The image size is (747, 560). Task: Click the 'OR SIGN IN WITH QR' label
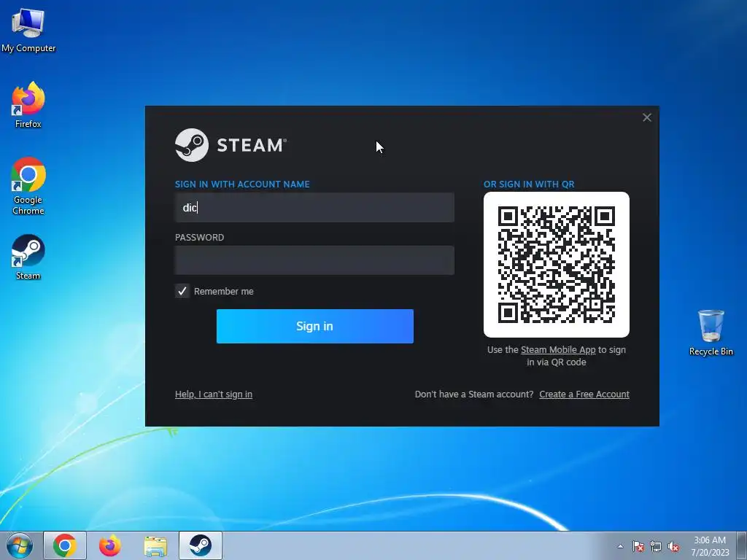[x=529, y=184]
